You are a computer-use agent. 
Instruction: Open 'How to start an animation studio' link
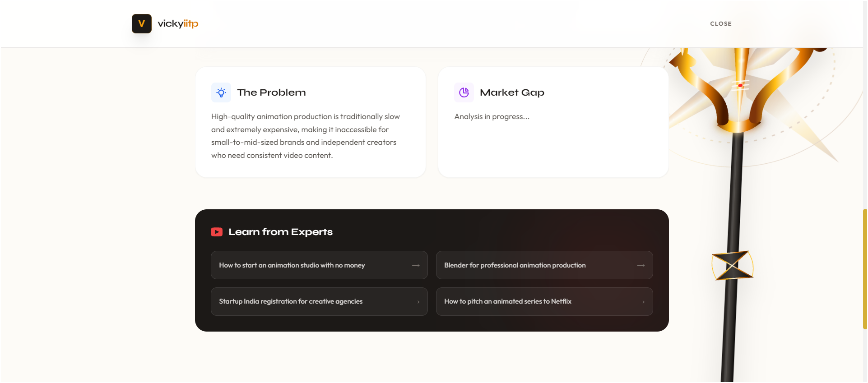click(292, 265)
